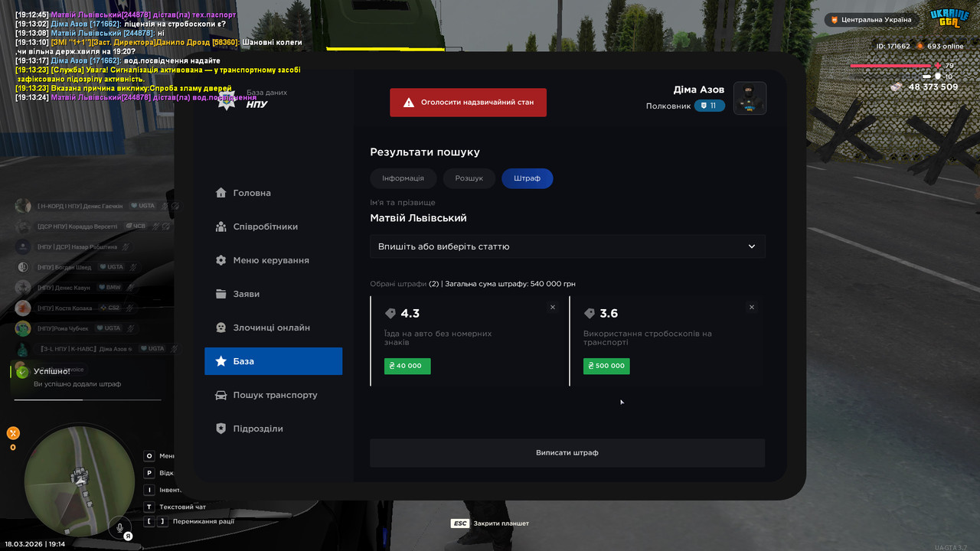Click the orange hunger fork icon
The width and height of the screenshot is (980, 551).
pyautogui.click(x=12, y=432)
